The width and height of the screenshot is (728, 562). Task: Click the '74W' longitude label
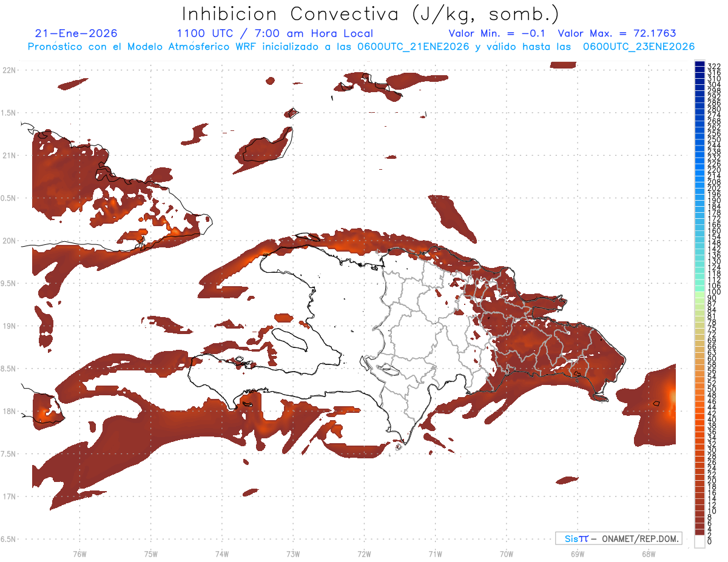[221, 554]
